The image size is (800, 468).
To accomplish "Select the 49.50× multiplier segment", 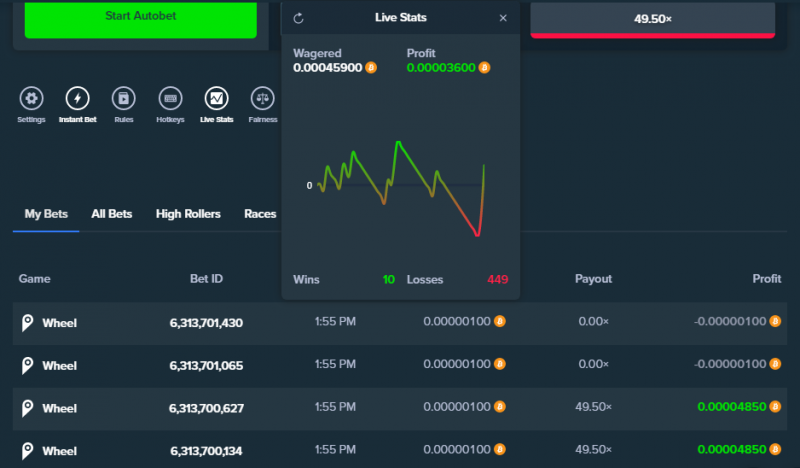I will click(x=653, y=19).
